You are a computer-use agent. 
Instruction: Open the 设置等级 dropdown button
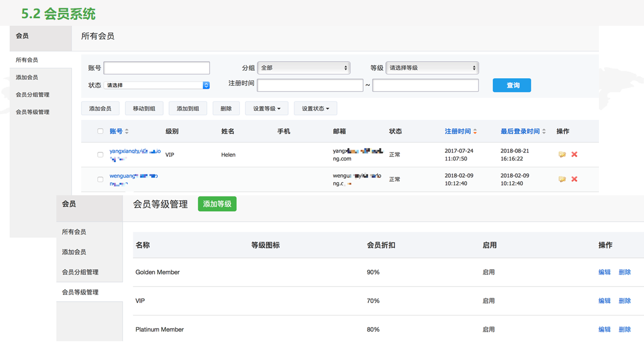pos(266,108)
